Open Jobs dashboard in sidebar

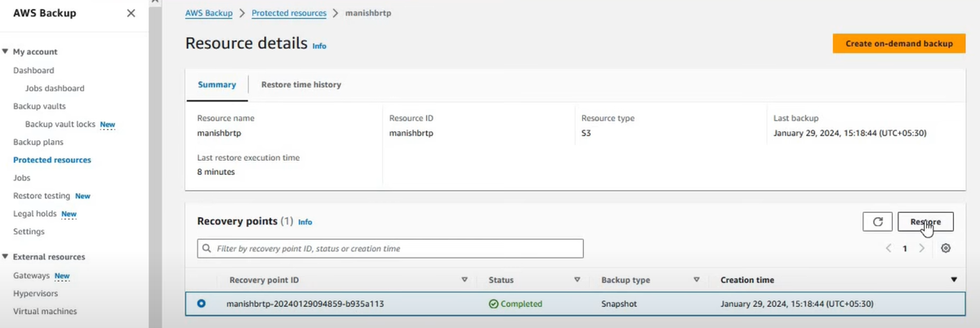[55, 88]
